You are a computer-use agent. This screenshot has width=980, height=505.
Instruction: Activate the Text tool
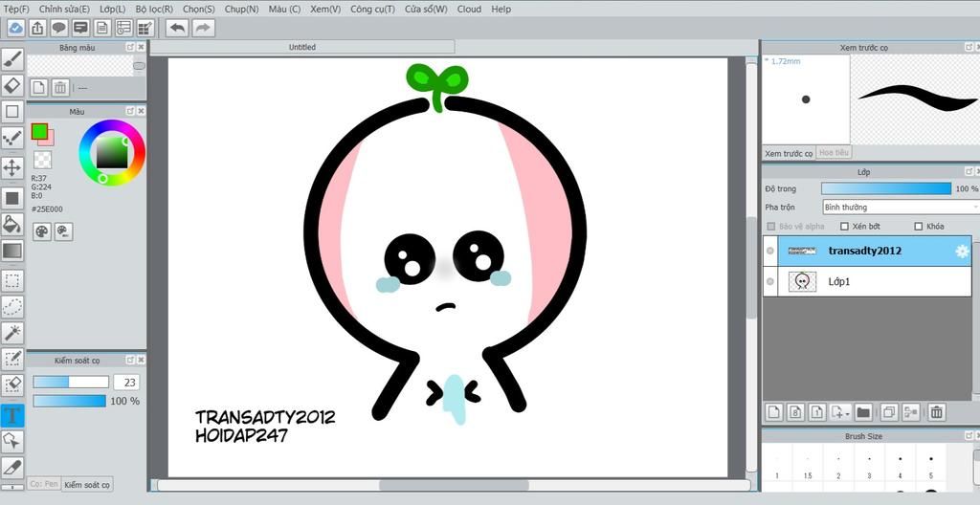(x=12, y=415)
